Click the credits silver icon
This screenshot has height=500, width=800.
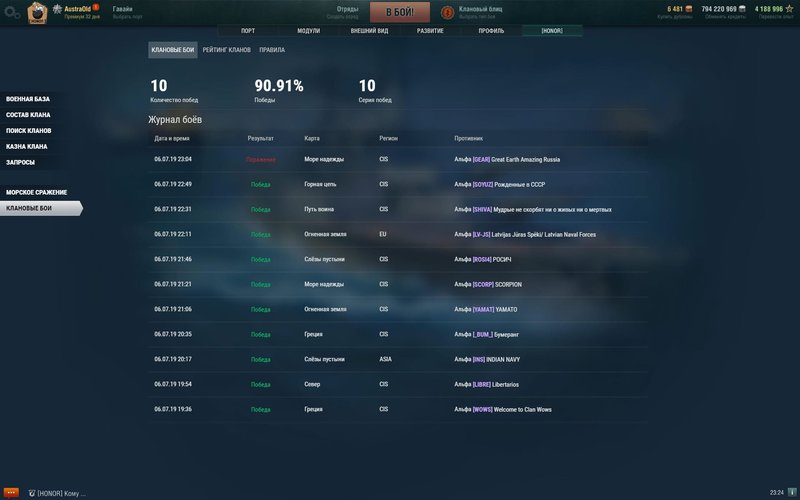point(742,9)
